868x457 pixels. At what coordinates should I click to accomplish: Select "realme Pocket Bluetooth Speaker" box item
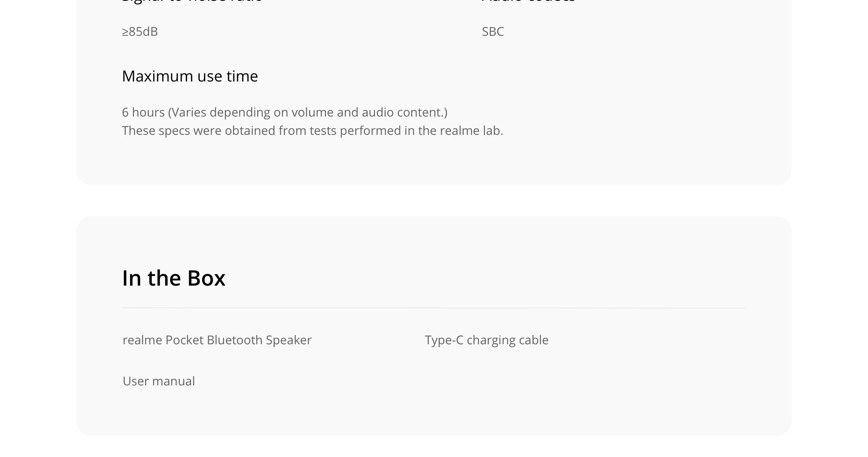(217, 340)
